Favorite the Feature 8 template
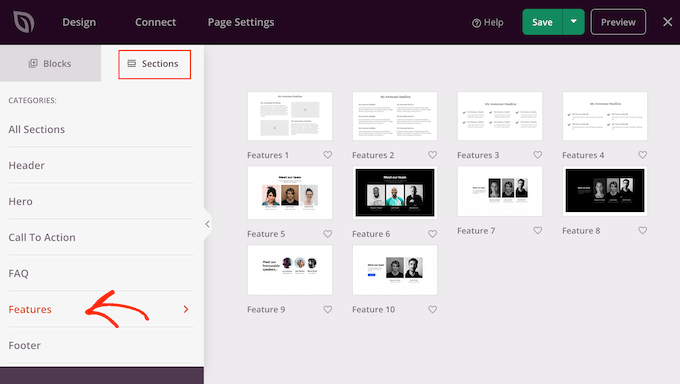This screenshot has width=680, height=384. pos(643,230)
